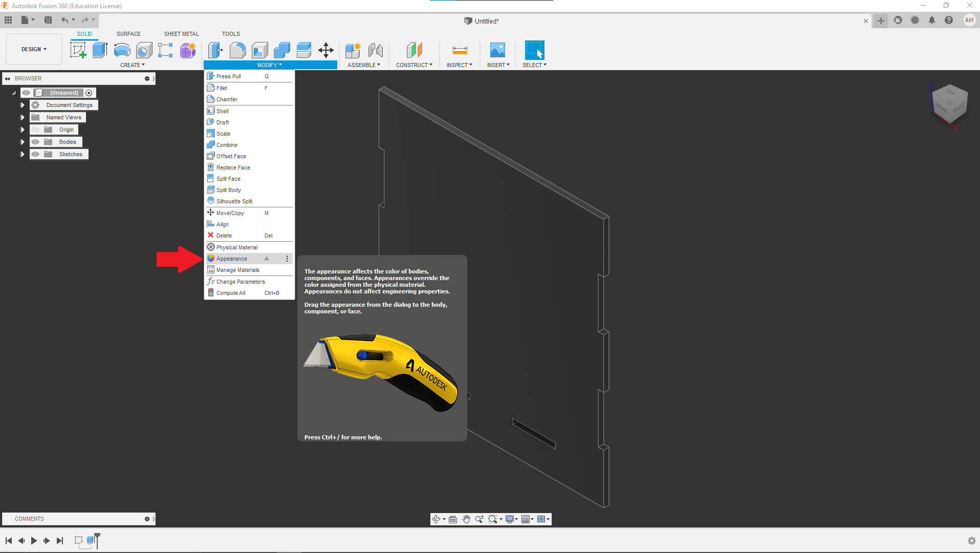Click the Measure tool under Inspect
The width and height of the screenshot is (980, 553).
460,50
